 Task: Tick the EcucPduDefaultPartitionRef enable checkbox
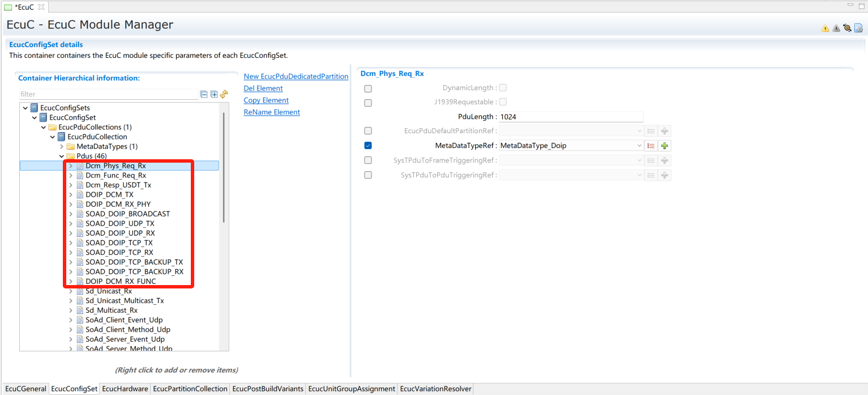pyautogui.click(x=368, y=131)
